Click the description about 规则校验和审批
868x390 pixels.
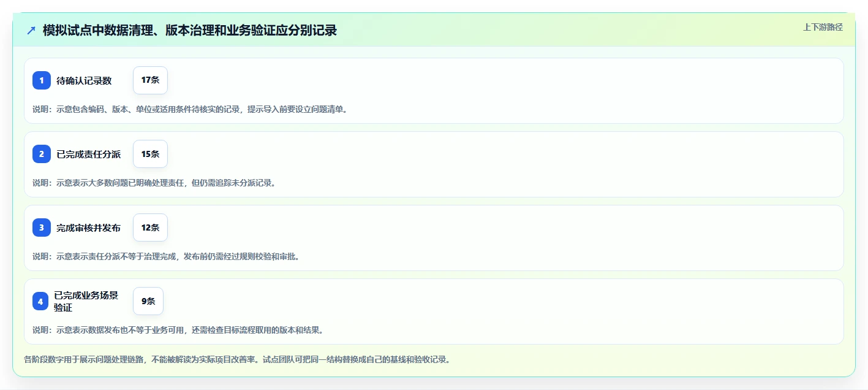click(166, 256)
